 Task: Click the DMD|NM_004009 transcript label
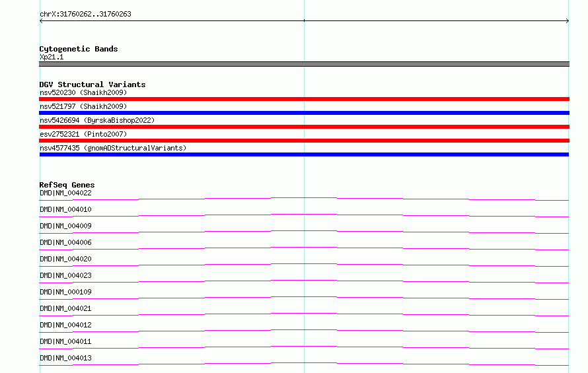click(65, 226)
